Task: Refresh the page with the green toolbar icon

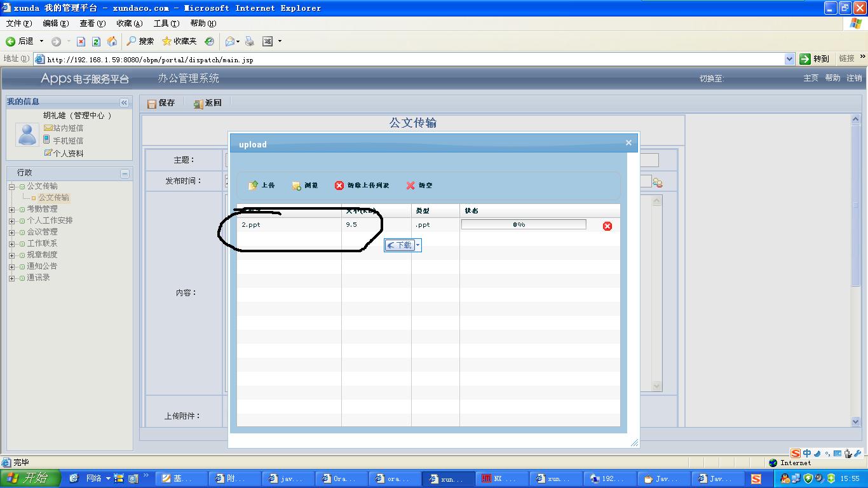Action: 96,41
